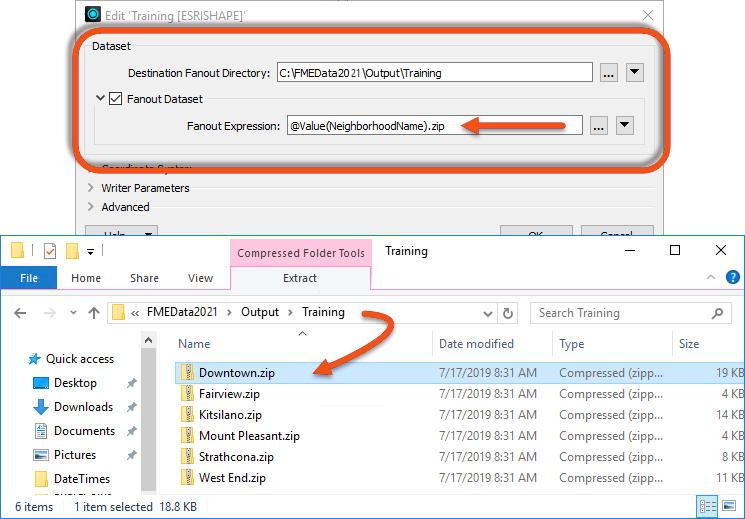Open Pictures in navigation pane

(65, 455)
